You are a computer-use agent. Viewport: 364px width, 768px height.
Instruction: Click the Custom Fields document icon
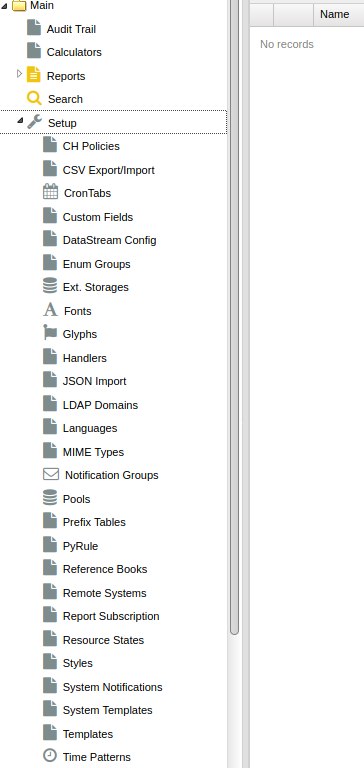50,216
